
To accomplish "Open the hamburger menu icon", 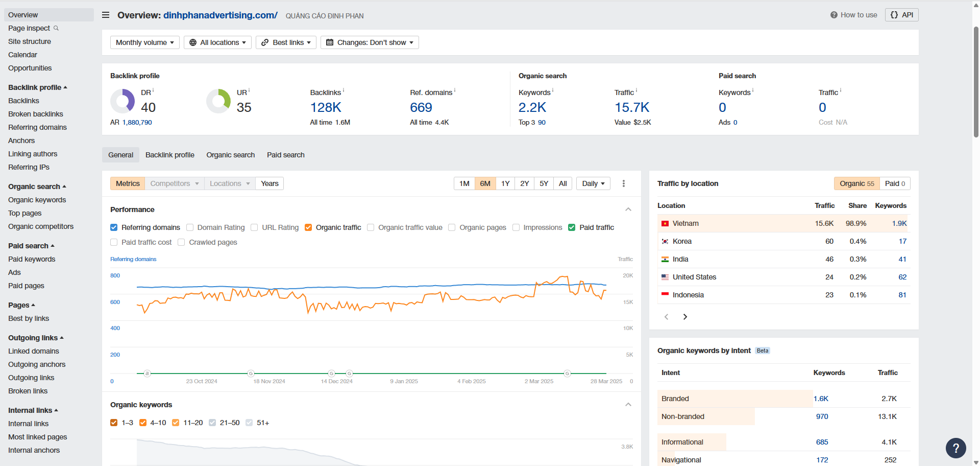I will tap(106, 15).
